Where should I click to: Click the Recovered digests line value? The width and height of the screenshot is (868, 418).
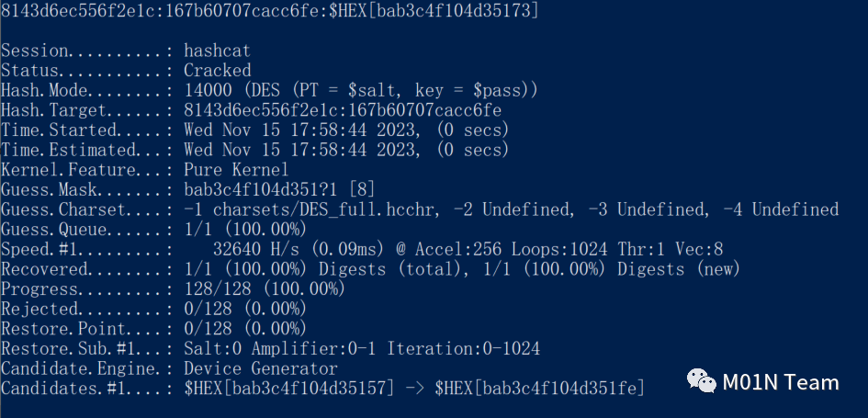point(462,269)
